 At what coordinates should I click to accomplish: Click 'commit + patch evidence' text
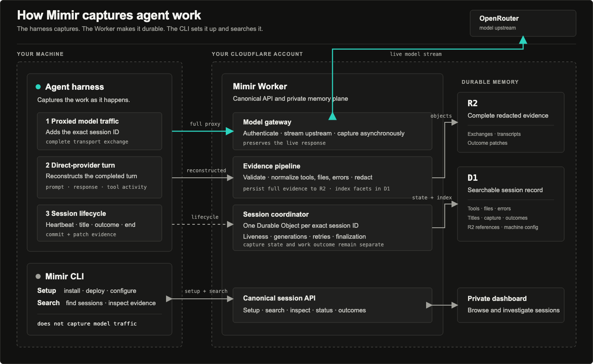81,234
